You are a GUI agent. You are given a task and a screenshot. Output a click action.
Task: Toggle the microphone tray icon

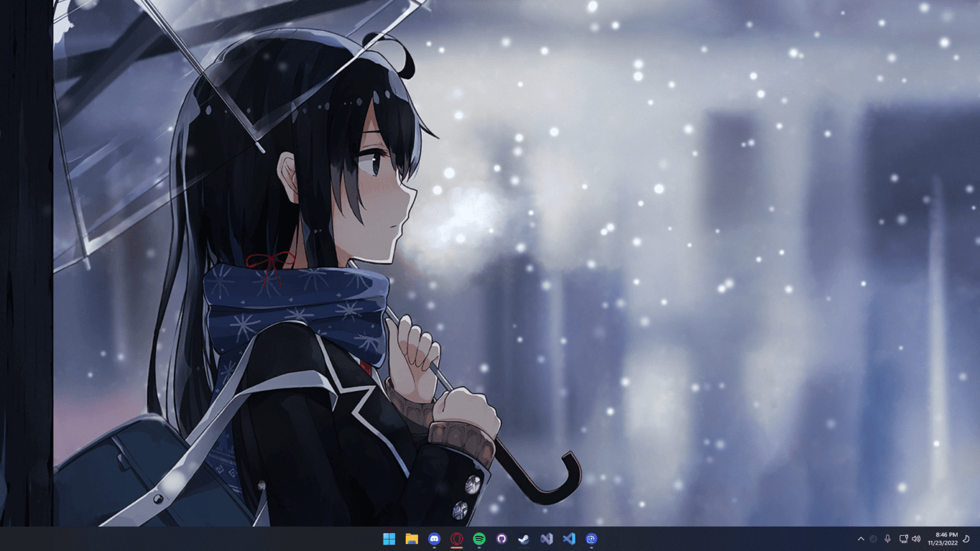tap(887, 539)
